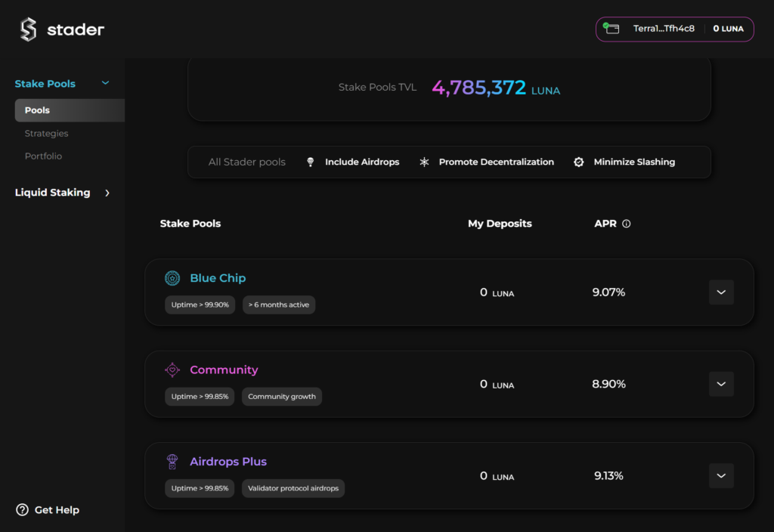Open the Portfolio page
This screenshot has width=774, height=532.
(x=43, y=156)
